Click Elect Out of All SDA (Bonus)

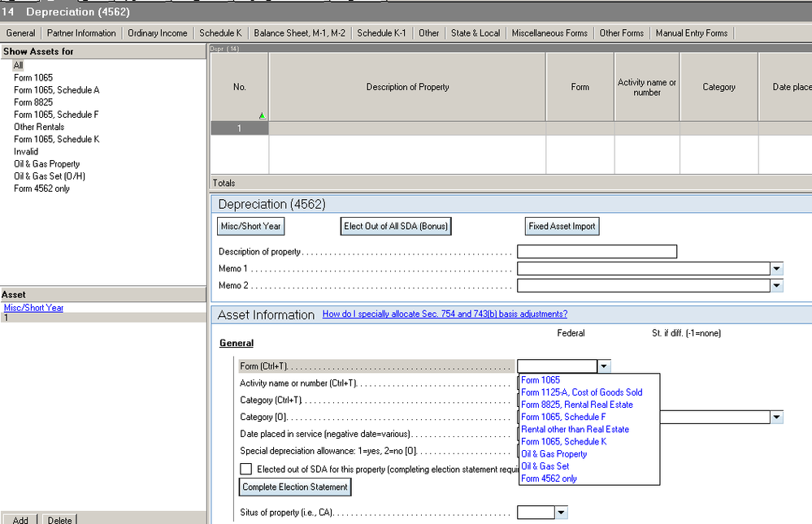(x=396, y=226)
